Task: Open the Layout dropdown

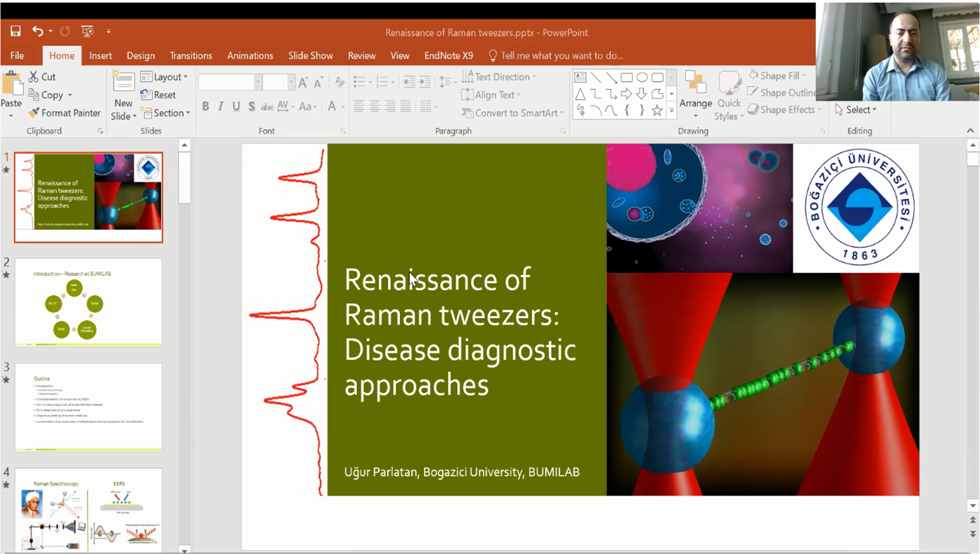Action: 164,77
